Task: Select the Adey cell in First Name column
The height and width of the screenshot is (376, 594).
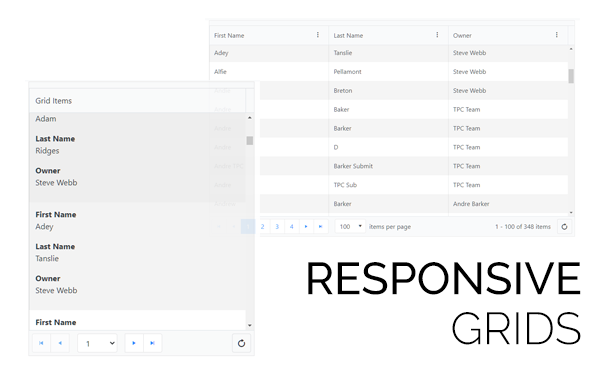Action: click(269, 53)
